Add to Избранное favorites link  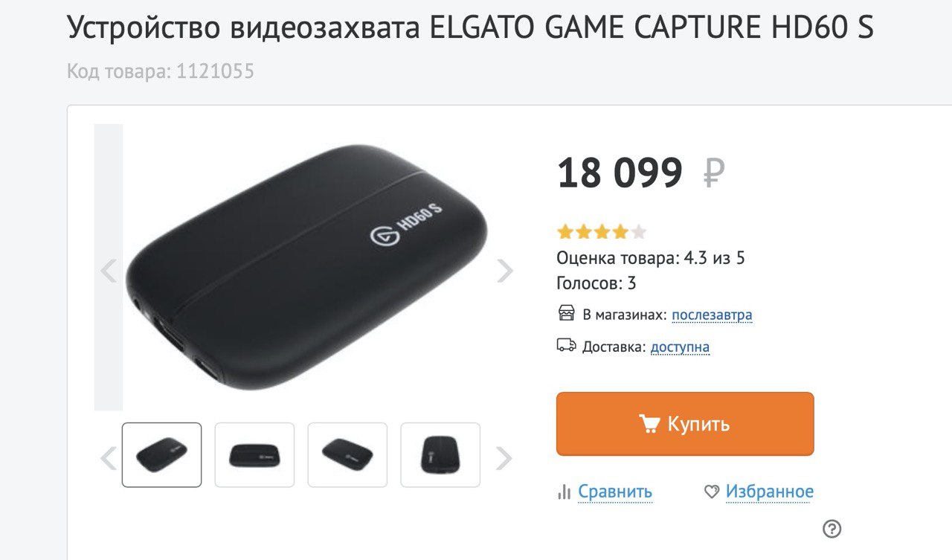[770, 492]
